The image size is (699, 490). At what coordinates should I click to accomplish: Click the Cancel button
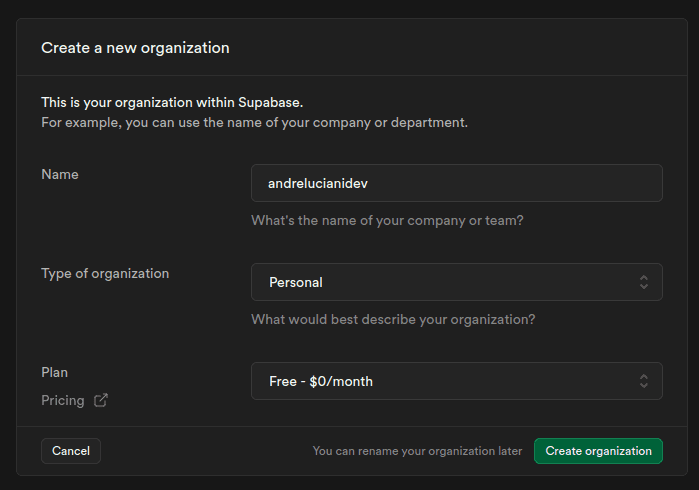coord(71,451)
